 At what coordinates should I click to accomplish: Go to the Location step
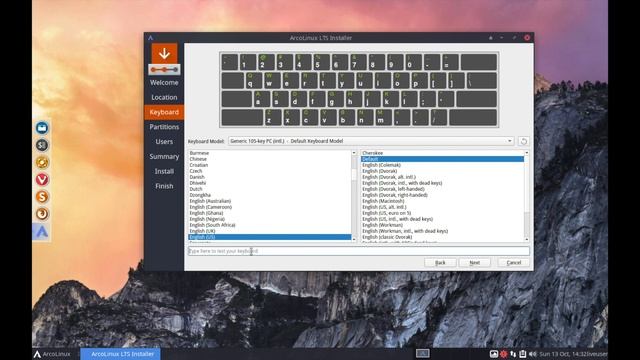pos(164,98)
